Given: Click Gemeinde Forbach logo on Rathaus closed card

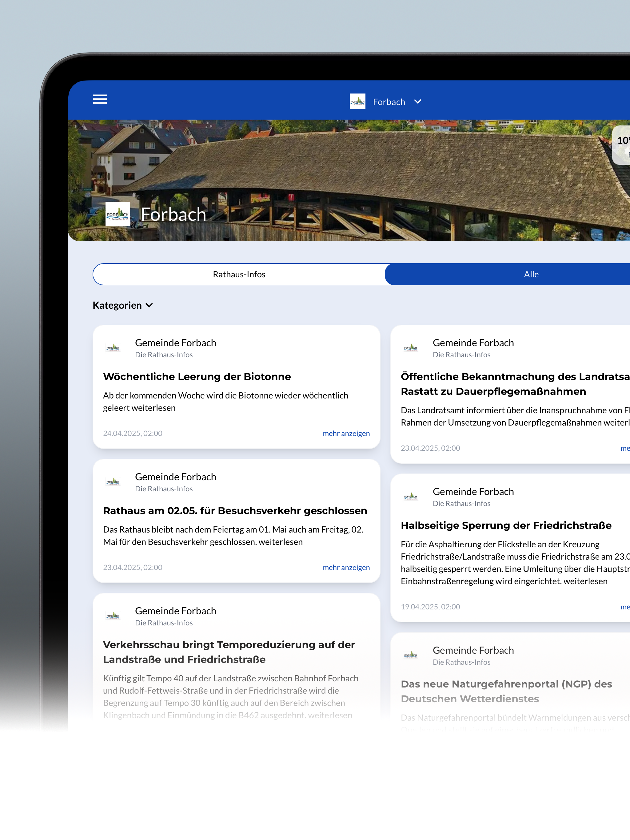Looking at the screenshot, I should 113,482.
